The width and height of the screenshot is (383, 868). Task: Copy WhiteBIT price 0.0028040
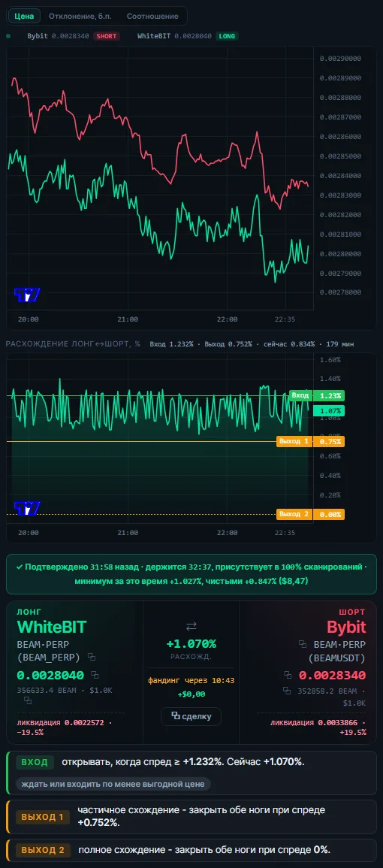95,675
